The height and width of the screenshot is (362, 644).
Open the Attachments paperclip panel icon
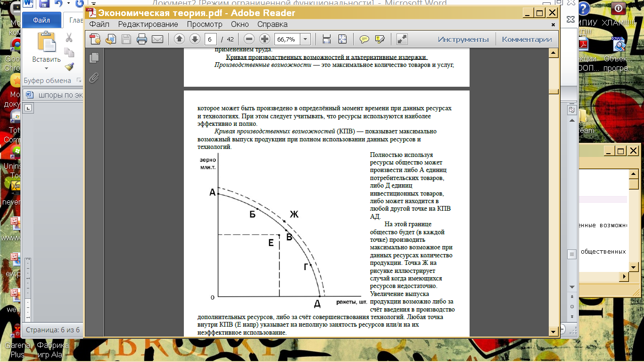pos(94,78)
